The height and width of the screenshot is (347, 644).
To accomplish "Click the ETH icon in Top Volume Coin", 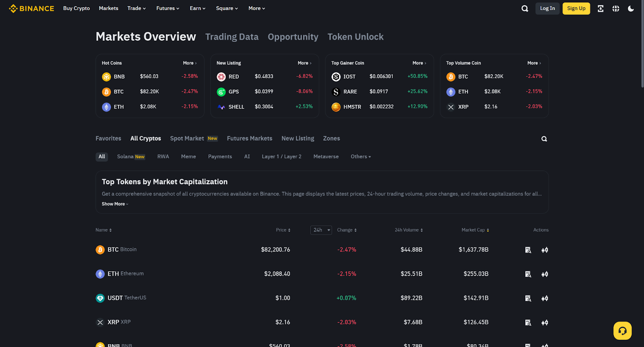I will (451, 92).
